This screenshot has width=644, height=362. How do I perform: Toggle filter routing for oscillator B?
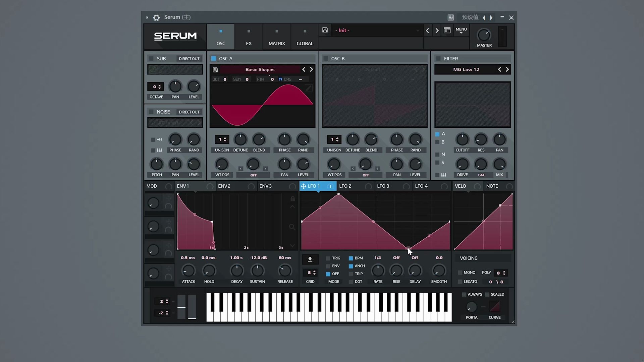coord(437,142)
